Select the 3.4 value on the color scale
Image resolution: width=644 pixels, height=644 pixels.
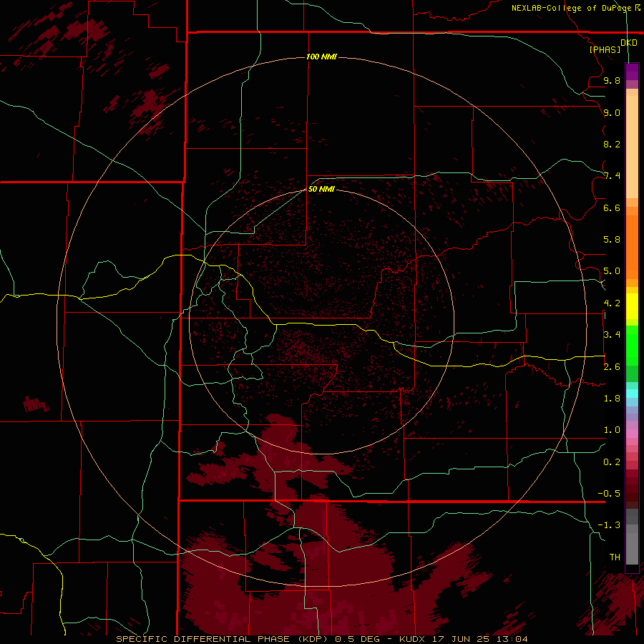click(x=612, y=335)
